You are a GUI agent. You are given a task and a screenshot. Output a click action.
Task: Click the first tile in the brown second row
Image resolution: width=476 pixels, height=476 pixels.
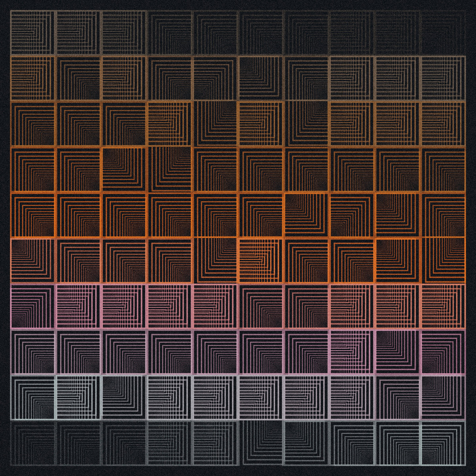click(x=33, y=78)
